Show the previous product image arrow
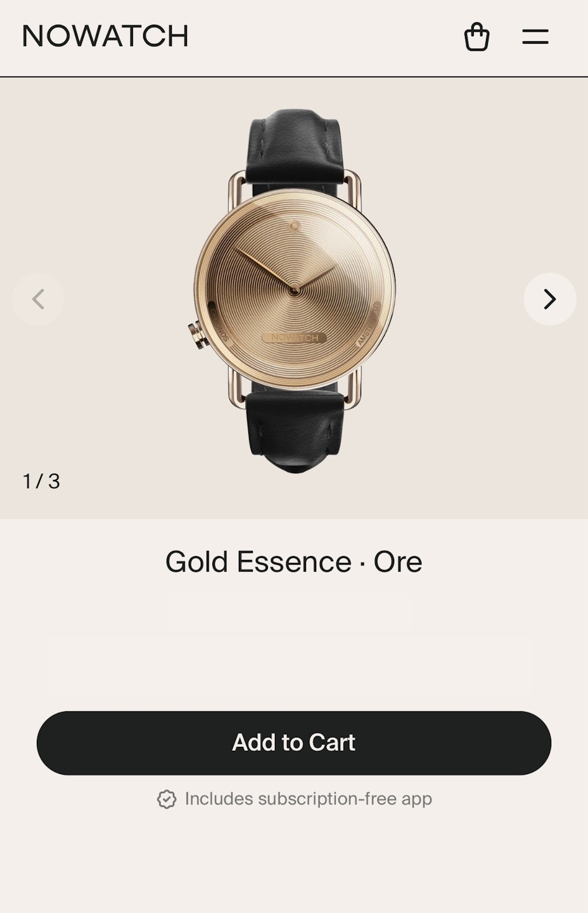 (38, 299)
